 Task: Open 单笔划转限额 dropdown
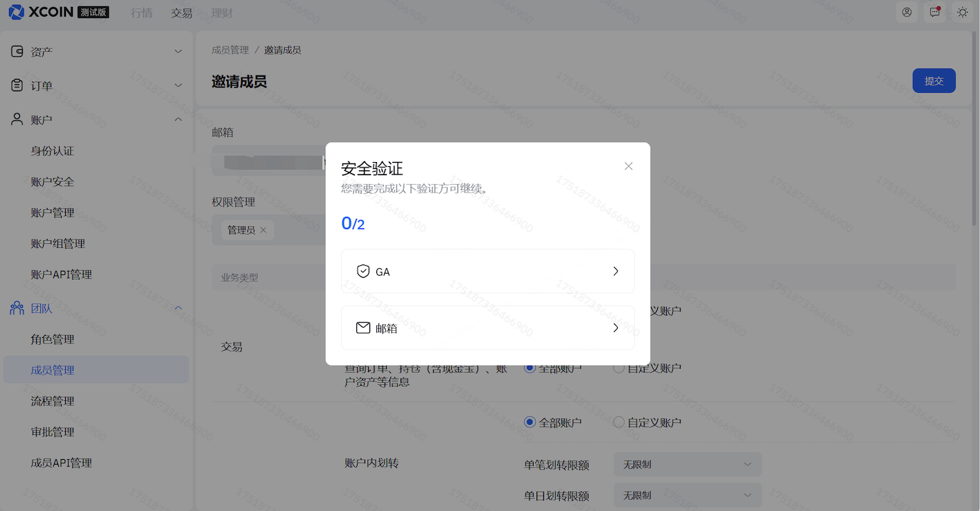(687, 465)
